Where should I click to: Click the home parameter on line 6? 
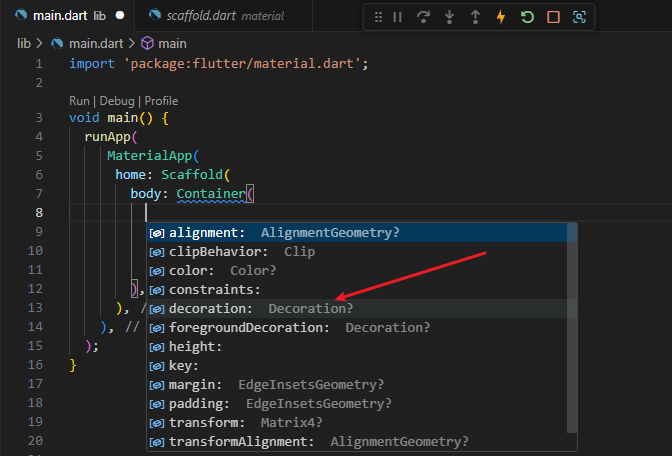tap(130, 174)
